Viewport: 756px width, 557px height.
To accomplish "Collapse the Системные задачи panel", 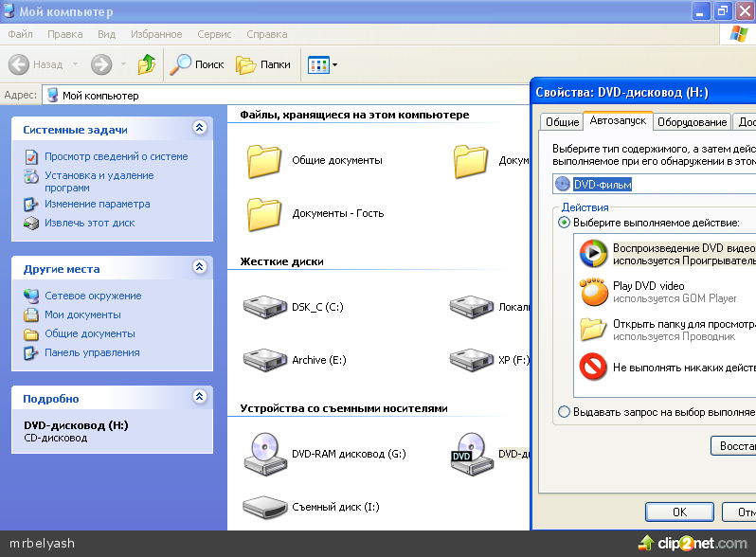I will [x=199, y=128].
